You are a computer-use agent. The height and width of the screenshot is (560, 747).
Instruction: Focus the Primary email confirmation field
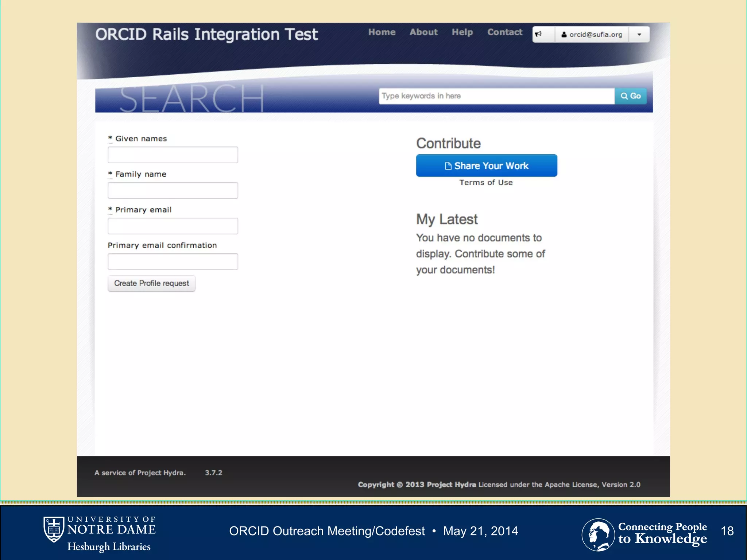point(173,261)
